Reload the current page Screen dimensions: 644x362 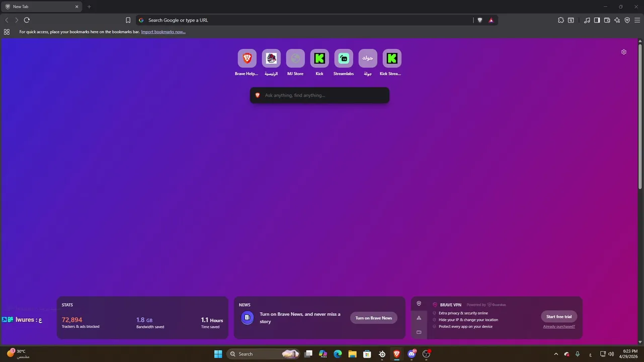(x=27, y=20)
